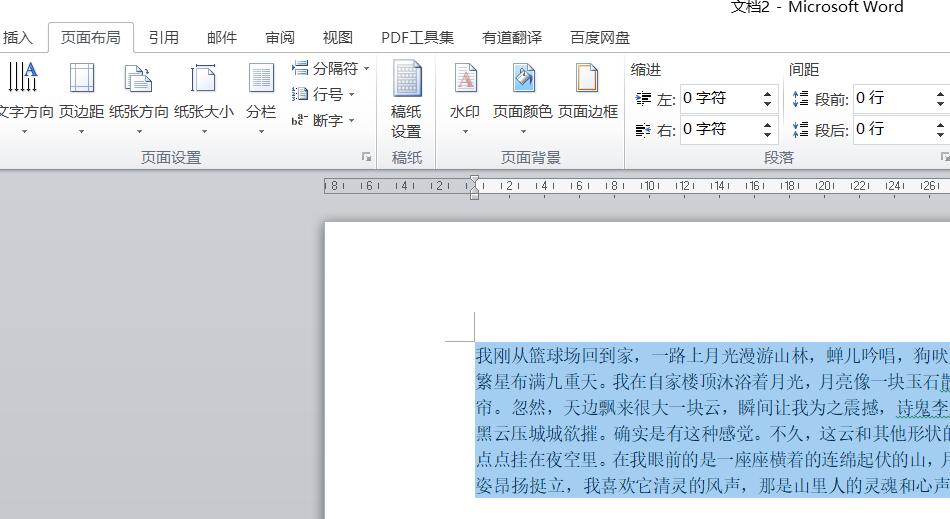This screenshot has width=950, height=519.
Task: Open the 百度网盘 tab
Action: [x=600, y=37]
